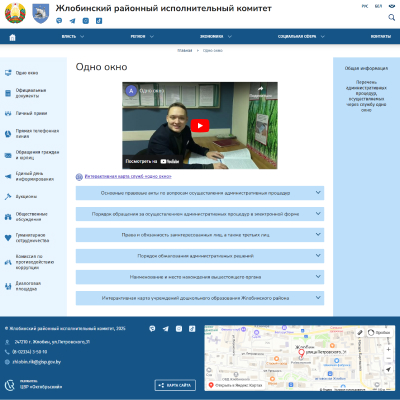400x400 pixels.
Task: Open Личный прием in left sidebar
Action: (31, 113)
